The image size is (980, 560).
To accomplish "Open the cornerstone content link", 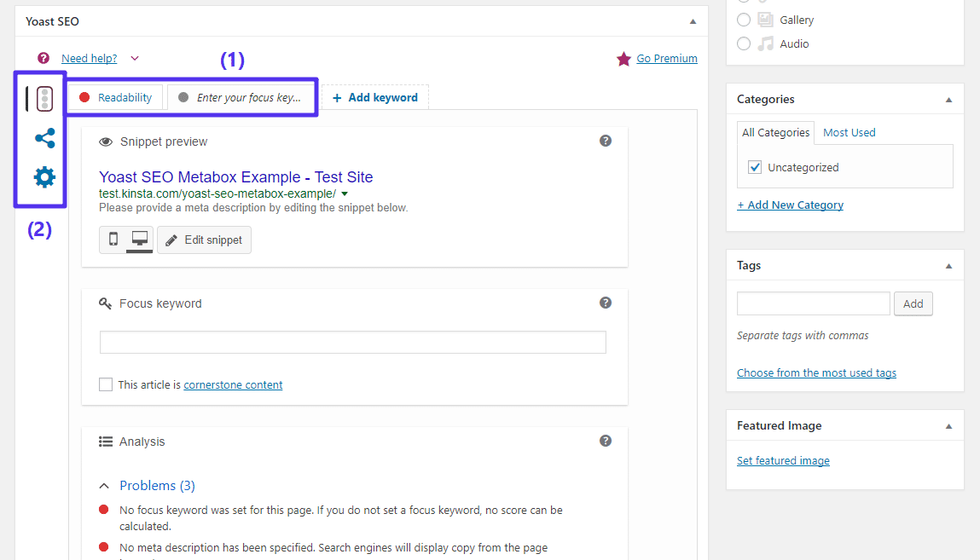I will (233, 384).
